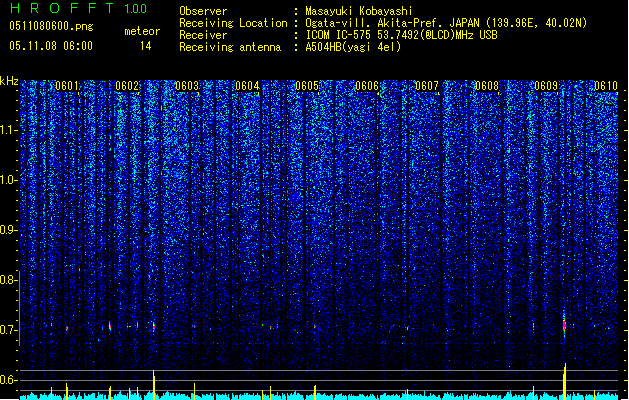Image resolution: width=629 pixels, height=400 pixels.
Task: Click the yellow level spike just after 0602
Action: click(154, 384)
